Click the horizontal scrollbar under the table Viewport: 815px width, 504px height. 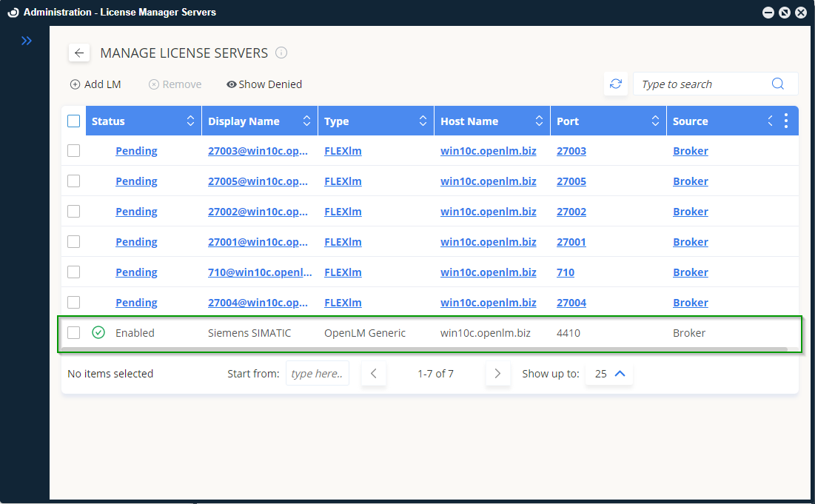point(422,349)
